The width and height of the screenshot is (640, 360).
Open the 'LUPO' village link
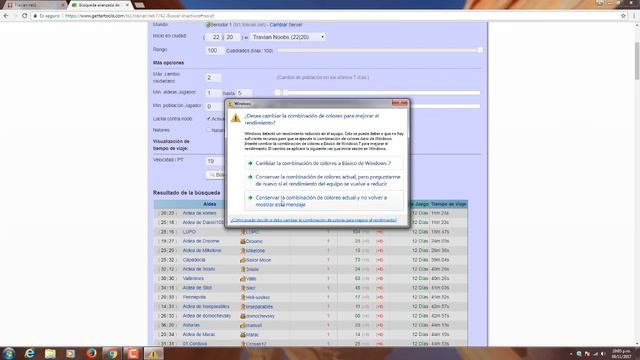point(189,232)
